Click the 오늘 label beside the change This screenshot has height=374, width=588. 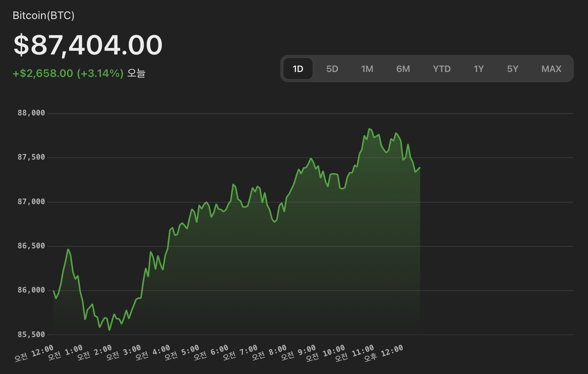pos(136,73)
